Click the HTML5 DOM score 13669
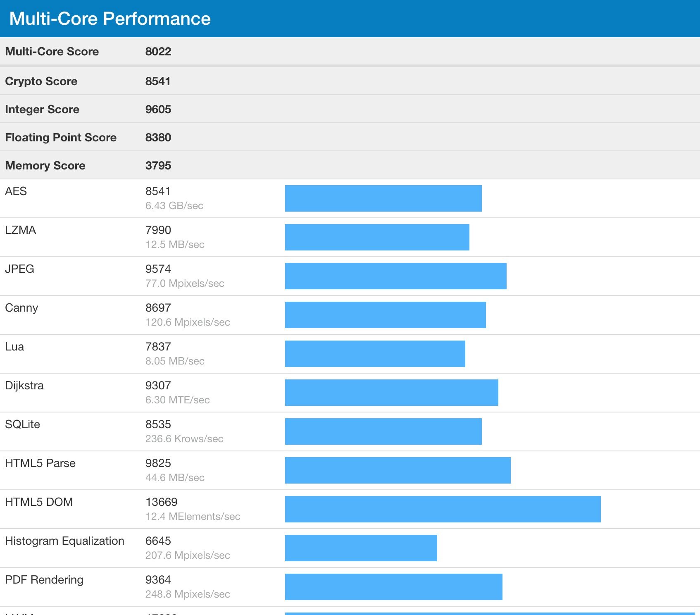This screenshot has width=700, height=615. click(x=161, y=502)
